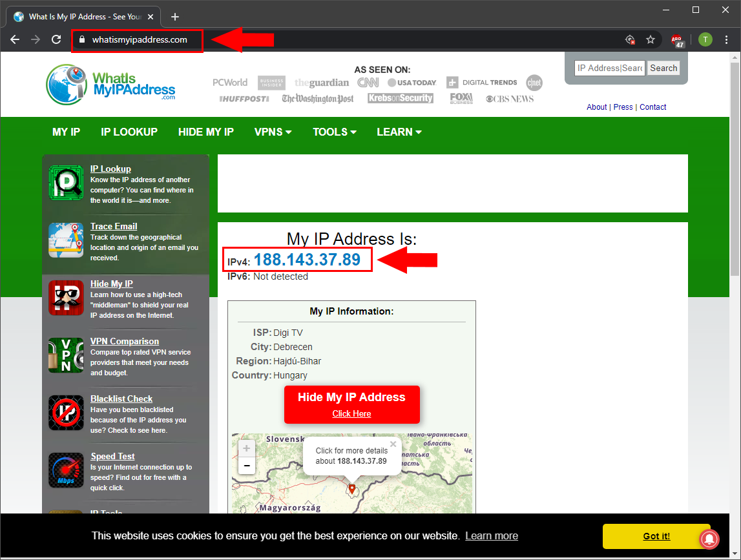Click the Search button
Image resolution: width=741 pixels, height=560 pixels.
pyautogui.click(x=663, y=68)
